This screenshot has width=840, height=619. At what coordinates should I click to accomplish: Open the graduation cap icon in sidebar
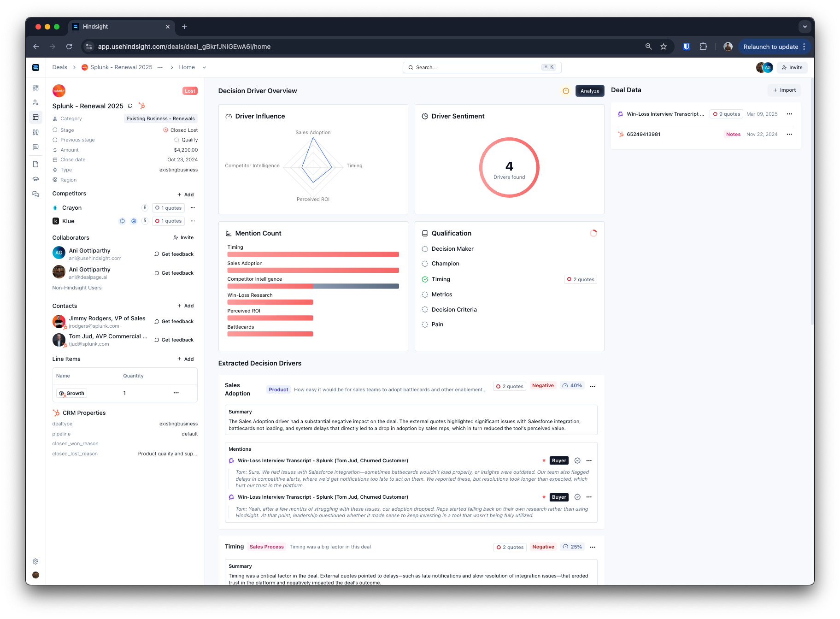click(x=35, y=179)
